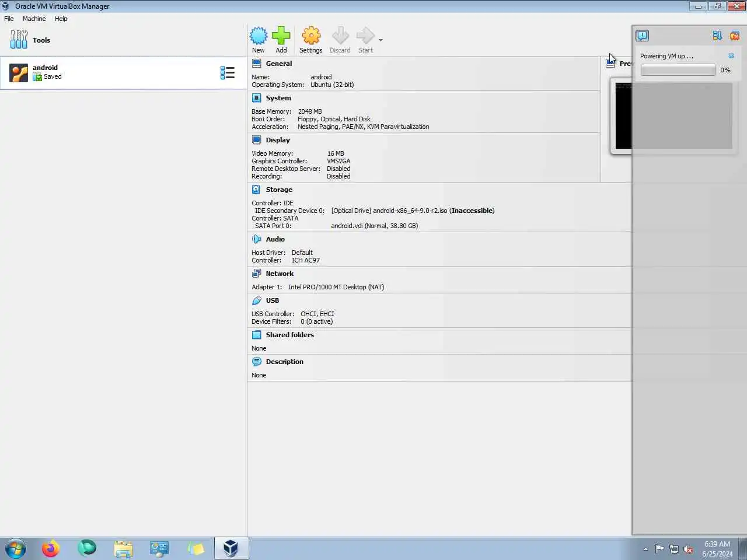Open the Settings gear toolbar icon
The image size is (747, 560).
point(311,36)
